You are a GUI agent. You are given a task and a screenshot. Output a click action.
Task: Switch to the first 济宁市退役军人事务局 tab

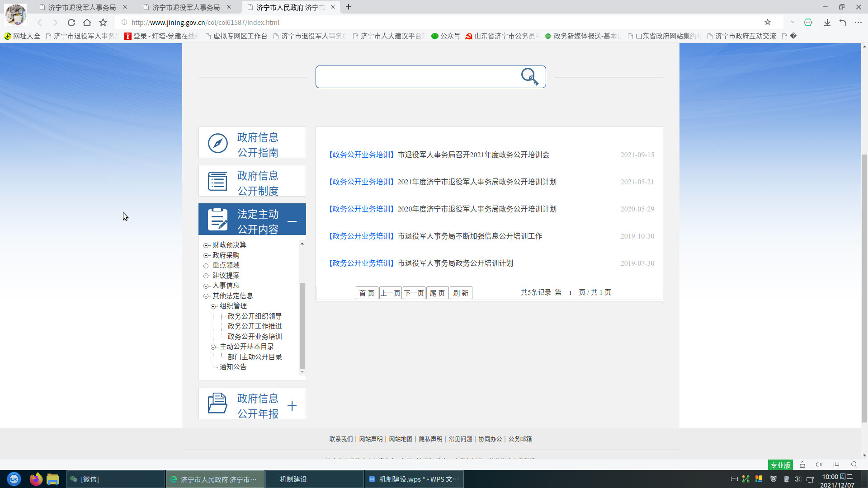point(82,7)
